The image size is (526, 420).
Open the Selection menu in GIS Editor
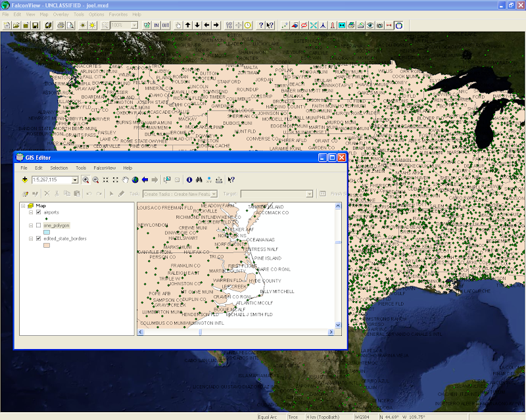pos(59,168)
